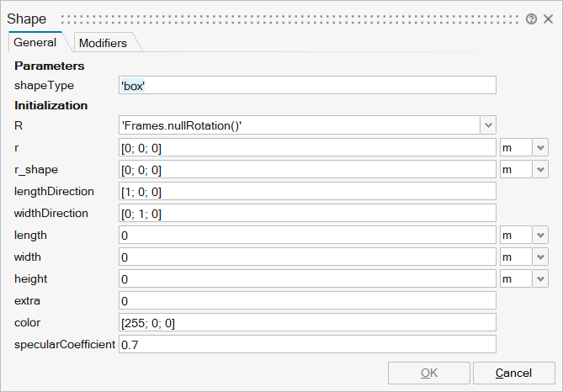Select the General tab

tap(35, 42)
